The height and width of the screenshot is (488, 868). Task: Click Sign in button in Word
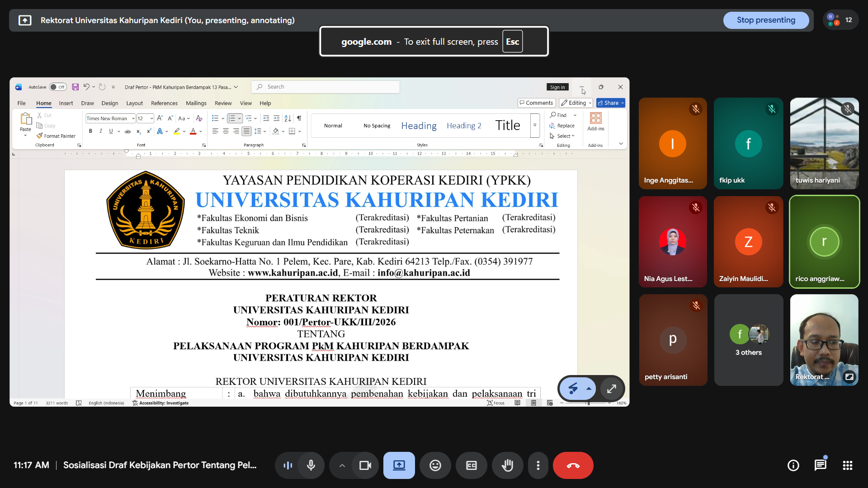pos(557,87)
